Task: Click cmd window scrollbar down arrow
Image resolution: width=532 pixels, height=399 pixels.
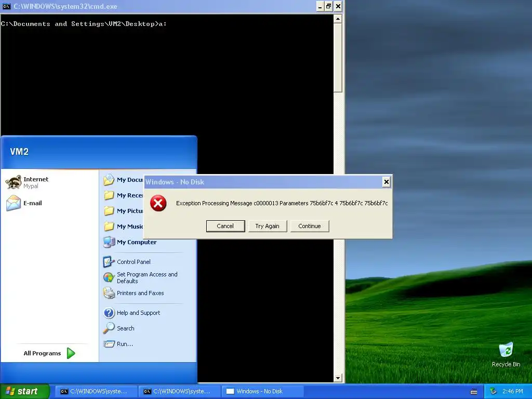Action: click(338, 378)
